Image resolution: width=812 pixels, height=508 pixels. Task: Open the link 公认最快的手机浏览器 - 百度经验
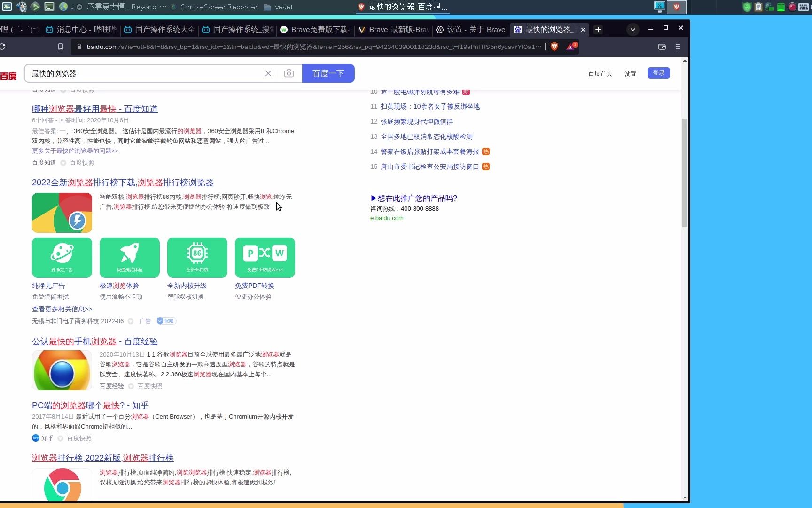click(94, 341)
